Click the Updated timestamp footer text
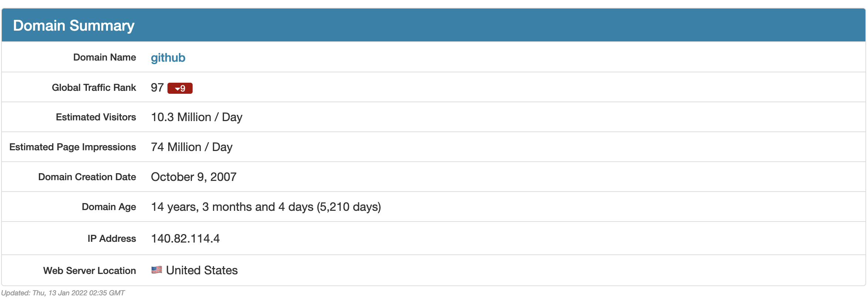The width and height of the screenshot is (868, 302). (63, 293)
